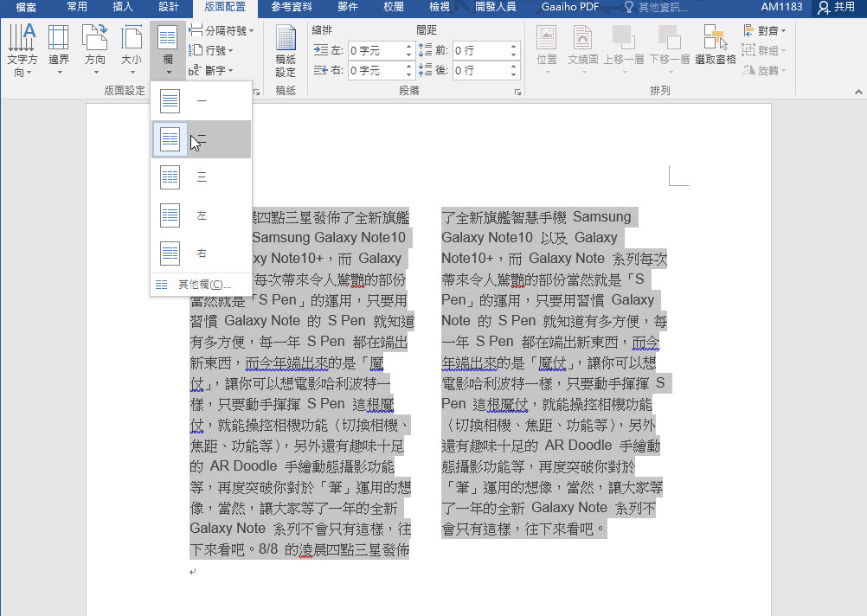Click the 左 left indent field

click(x=376, y=51)
